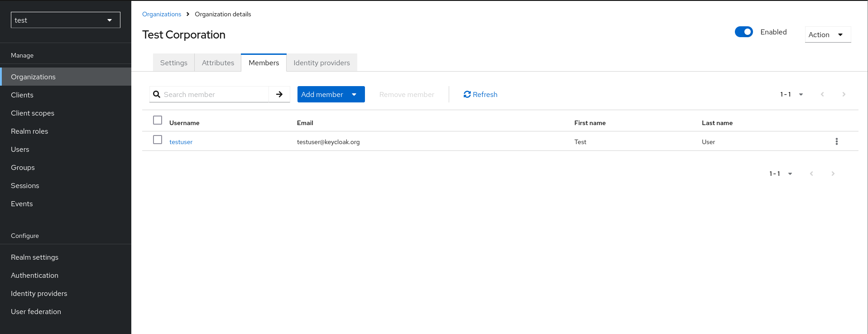Click the Search member input field
The height and width of the screenshot is (334, 868).
tap(215, 94)
